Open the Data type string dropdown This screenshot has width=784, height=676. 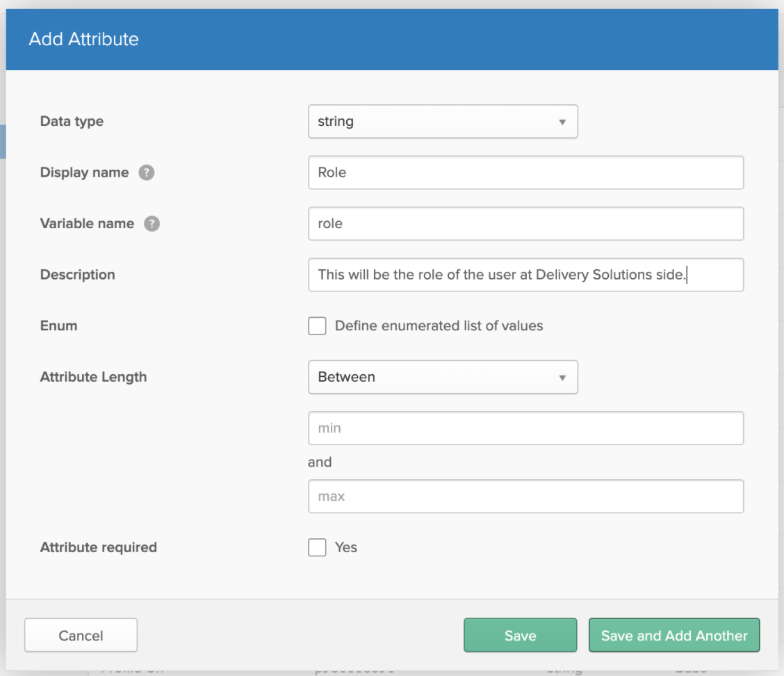click(x=443, y=122)
